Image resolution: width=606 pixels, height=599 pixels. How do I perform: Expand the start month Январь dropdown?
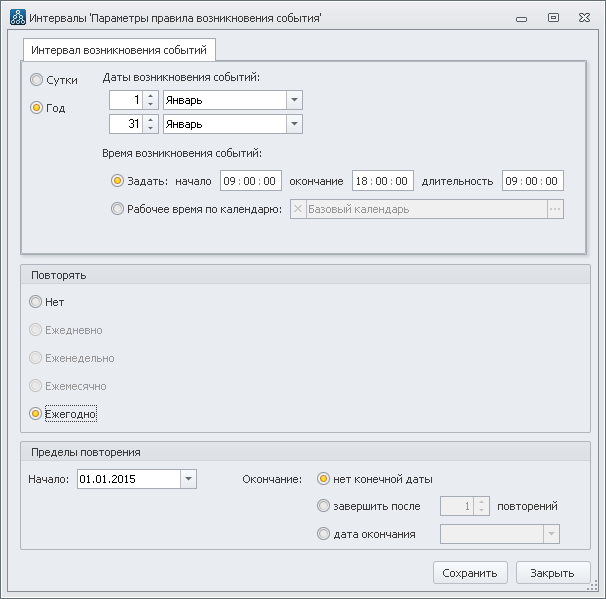(x=294, y=100)
